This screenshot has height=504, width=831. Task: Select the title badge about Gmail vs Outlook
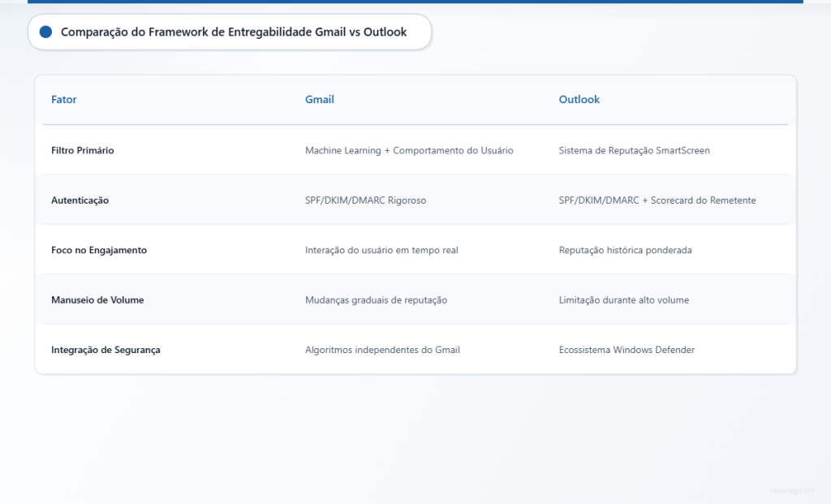pos(230,32)
